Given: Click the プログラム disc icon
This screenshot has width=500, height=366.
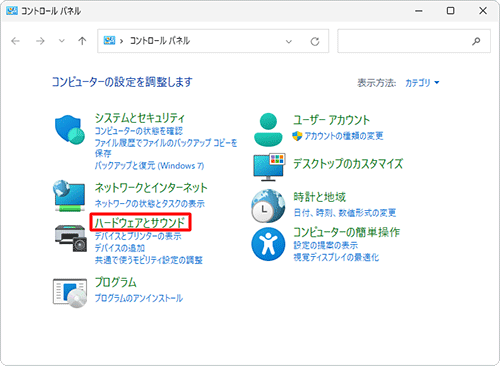Looking at the screenshot, I should coord(70,293).
